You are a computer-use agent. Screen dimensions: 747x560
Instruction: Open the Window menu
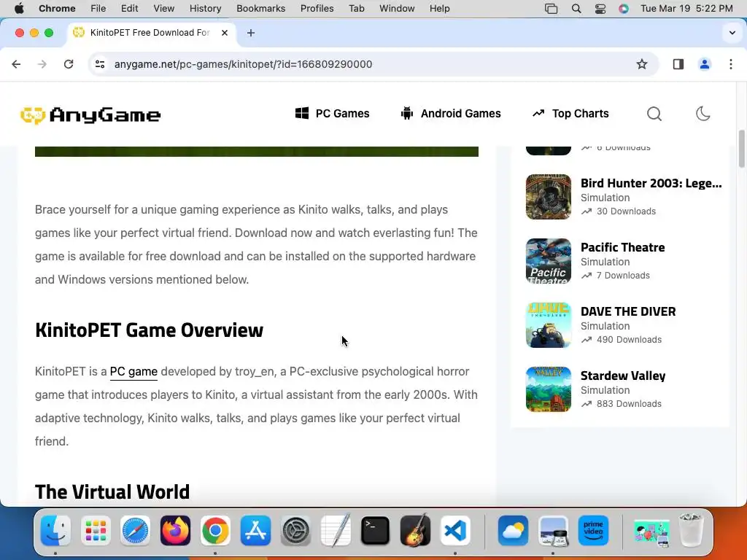pyautogui.click(x=397, y=8)
